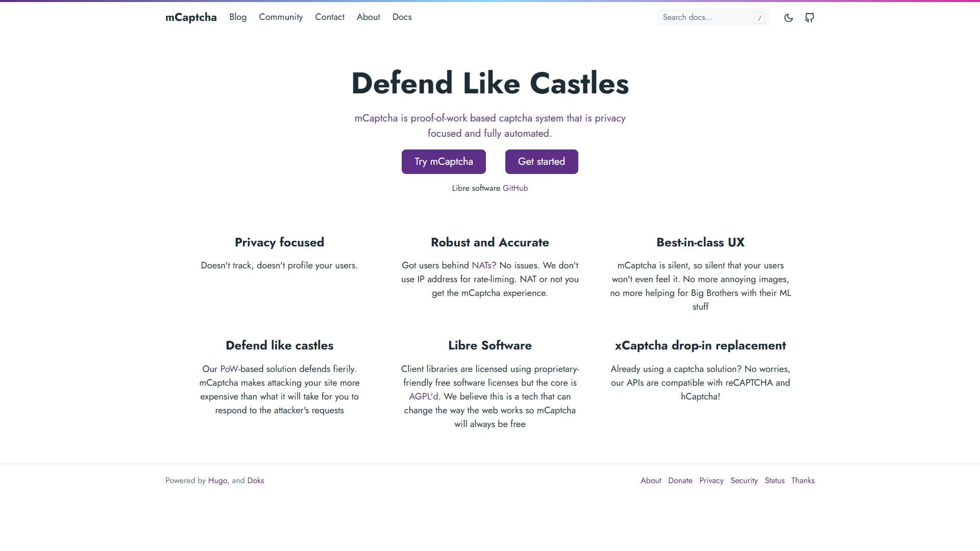Toggle dark mode with moon icon
This screenshot has width=980, height=551.
point(788,18)
